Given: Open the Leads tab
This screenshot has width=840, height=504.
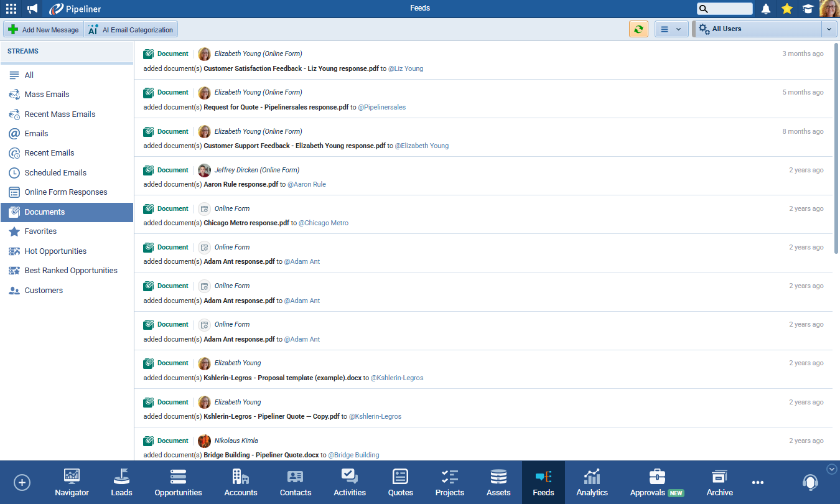Looking at the screenshot, I should tap(121, 482).
